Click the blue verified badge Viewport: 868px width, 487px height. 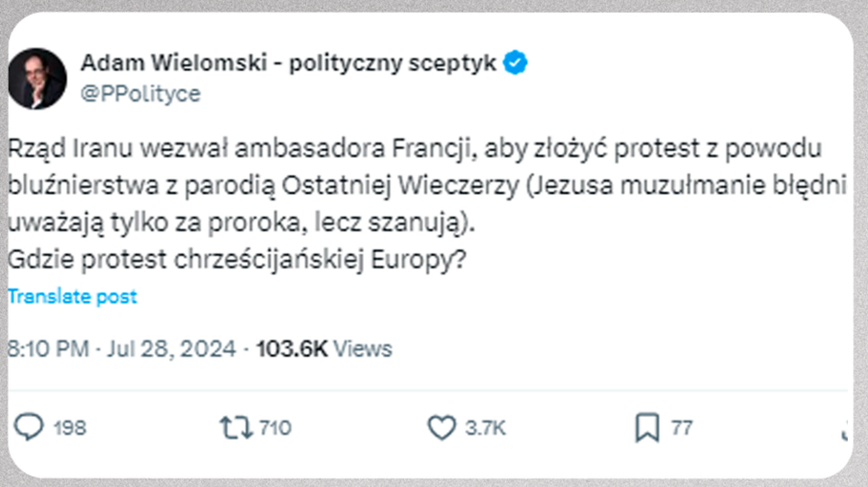tap(516, 63)
